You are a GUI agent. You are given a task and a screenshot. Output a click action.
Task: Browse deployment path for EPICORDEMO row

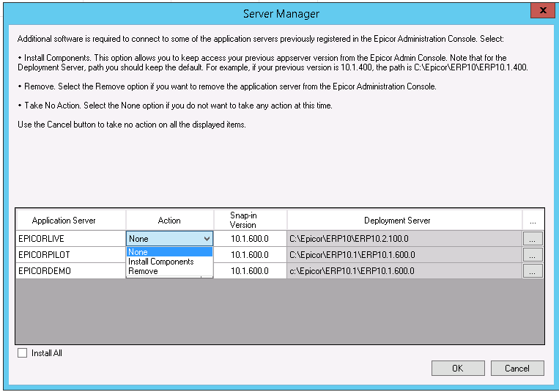click(533, 270)
